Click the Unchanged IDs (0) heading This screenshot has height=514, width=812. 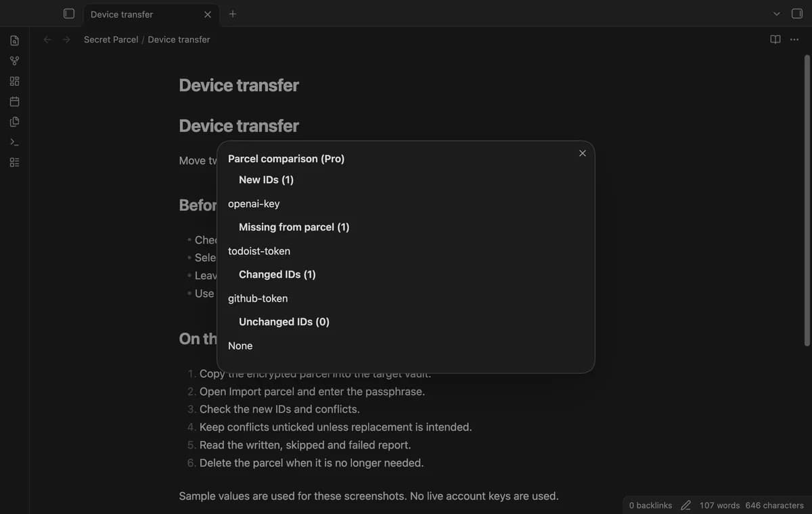pyautogui.click(x=284, y=321)
